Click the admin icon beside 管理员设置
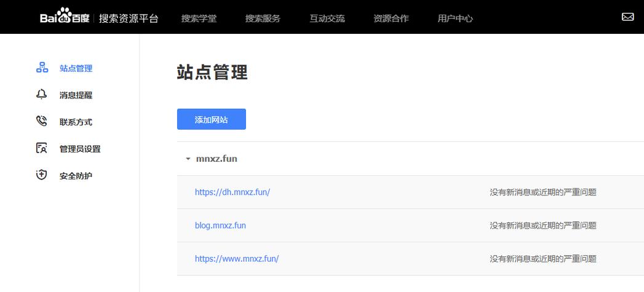Image resolution: width=644 pixels, height=292 pixels. (41, 148)
